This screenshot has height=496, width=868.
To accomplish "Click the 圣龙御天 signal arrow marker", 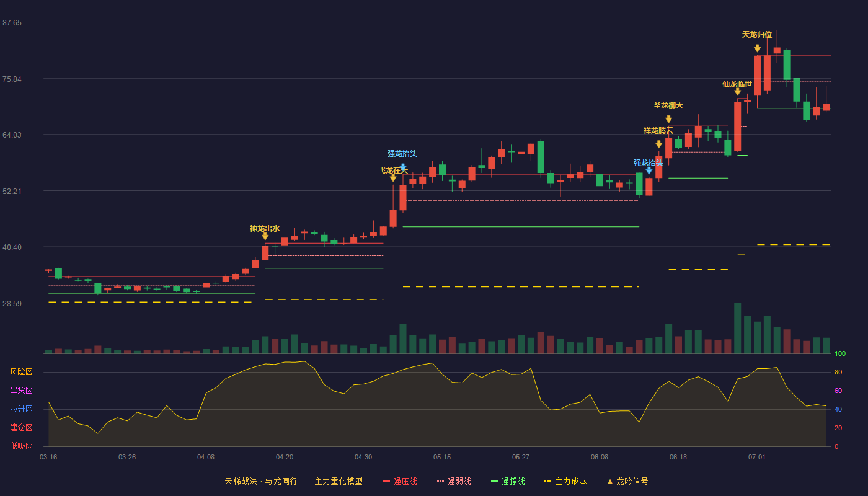I will pos(668,119).
